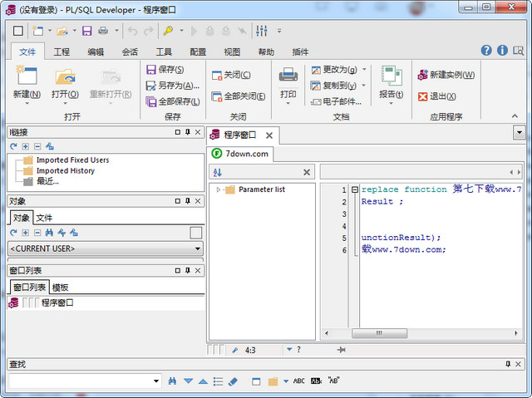Click the key logon icon in quick toolbar

click(x=168, y=31)
